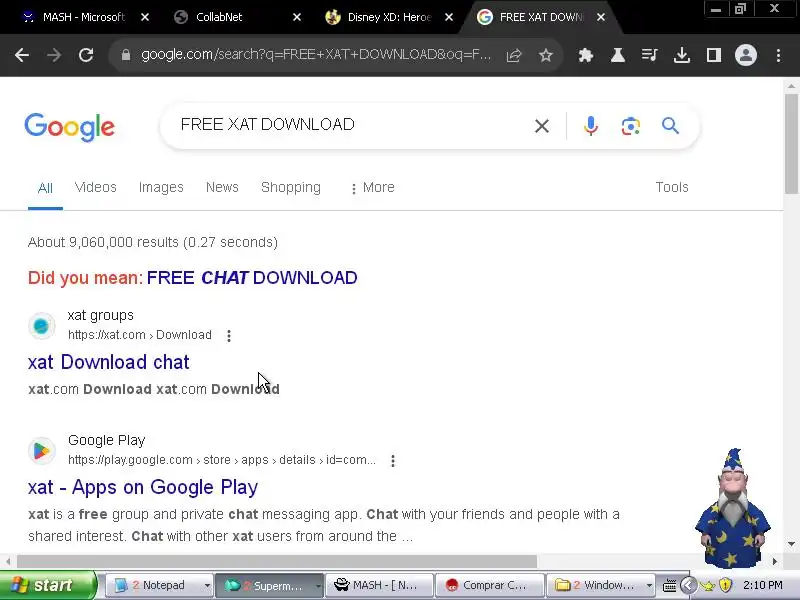
Task: Submit search with the magnifying glass icon
Action: tap(670, 126)
